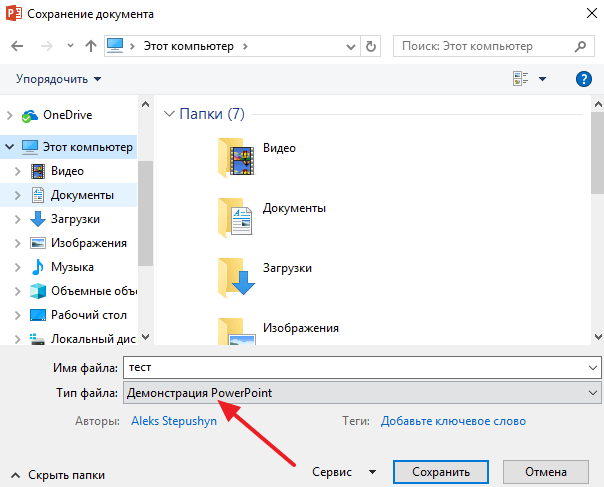604x487 pixels.
Task: Click inside the Имя файла text field
Action: point(361,367)
